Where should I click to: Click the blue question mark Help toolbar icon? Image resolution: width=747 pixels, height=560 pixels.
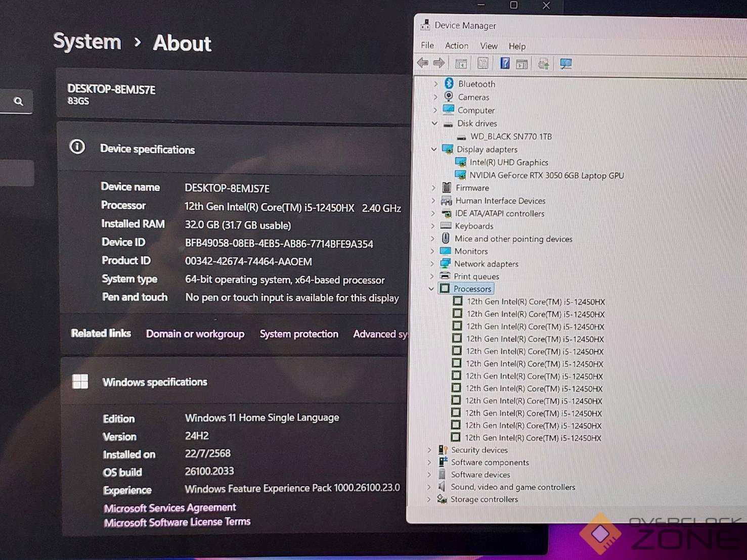505,64
